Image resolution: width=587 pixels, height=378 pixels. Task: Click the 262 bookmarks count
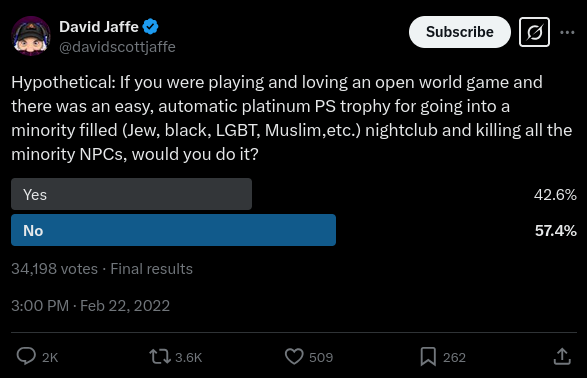[454, 357]
